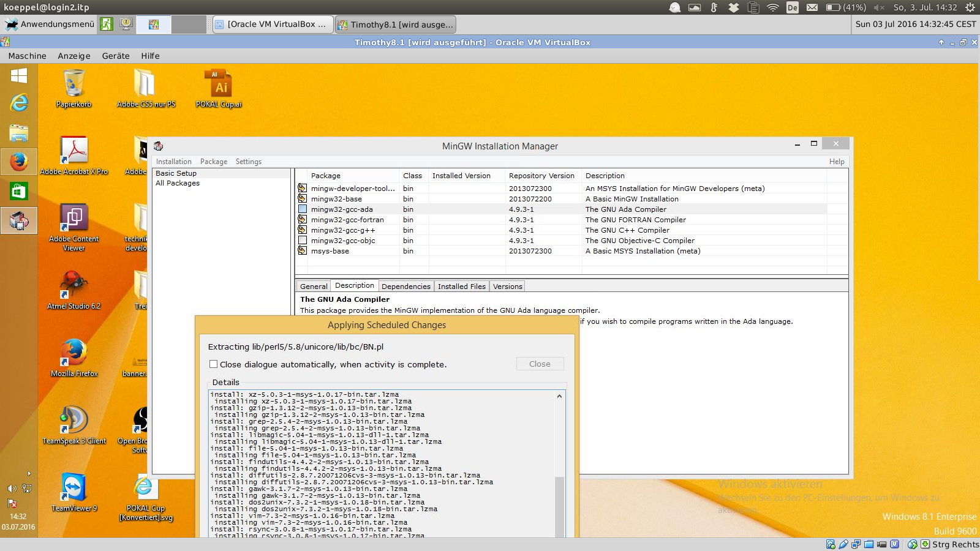Open Adobe Acrobat X Pro desktop icon
980x551 pixels.
(x=74, y=156)
